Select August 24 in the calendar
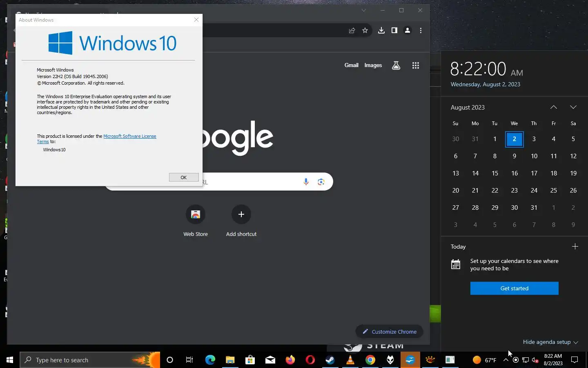This screenshot has height=368, width=588. pyautogui.click(x=534, y=191)
